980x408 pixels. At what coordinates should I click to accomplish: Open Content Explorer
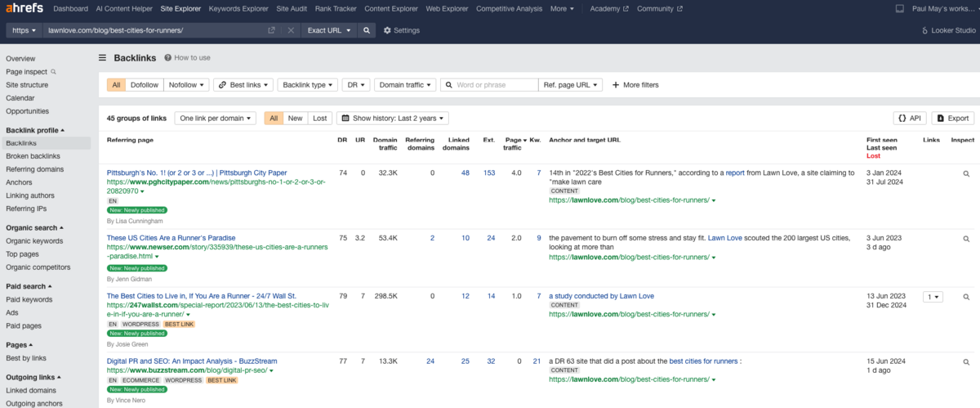[x=392, y=9]
